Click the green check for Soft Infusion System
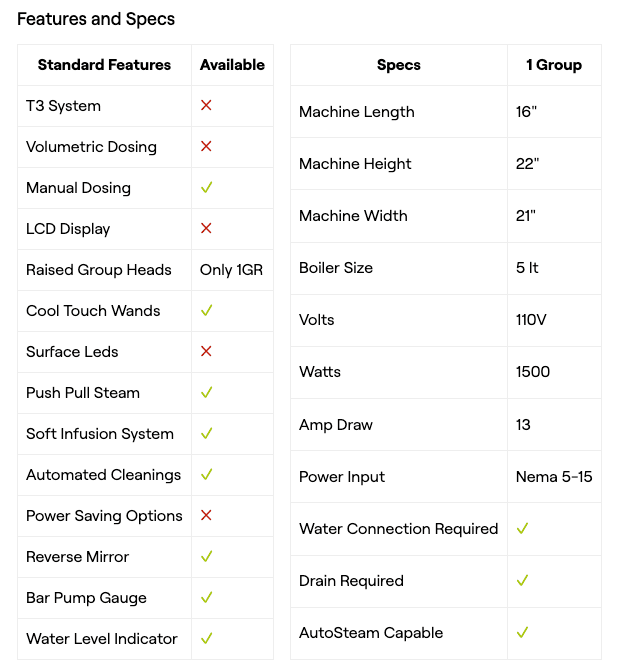Screen dimensions: 634x671 click(207, 433)
